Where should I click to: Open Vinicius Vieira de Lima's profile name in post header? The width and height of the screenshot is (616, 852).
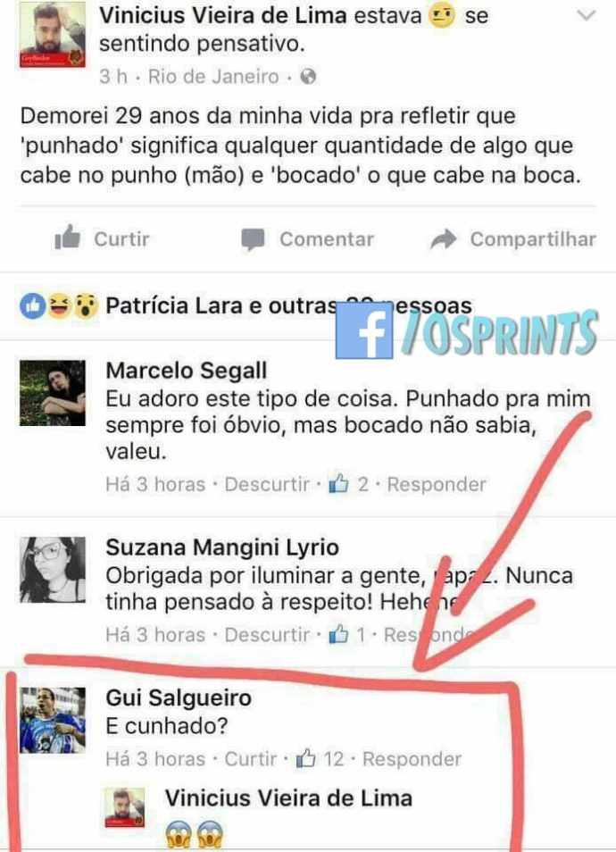pos(223,15)
